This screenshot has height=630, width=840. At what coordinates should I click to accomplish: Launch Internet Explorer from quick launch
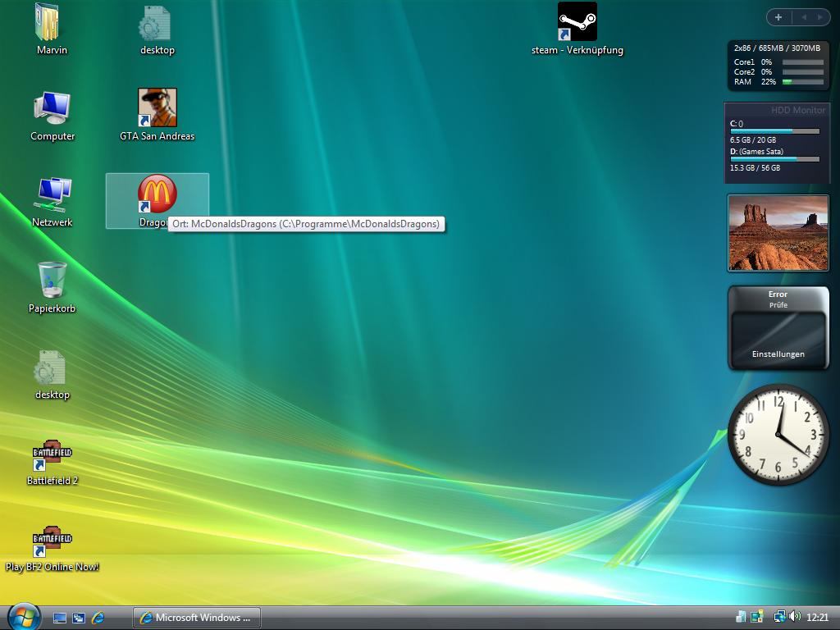click(x=98, y=619)
